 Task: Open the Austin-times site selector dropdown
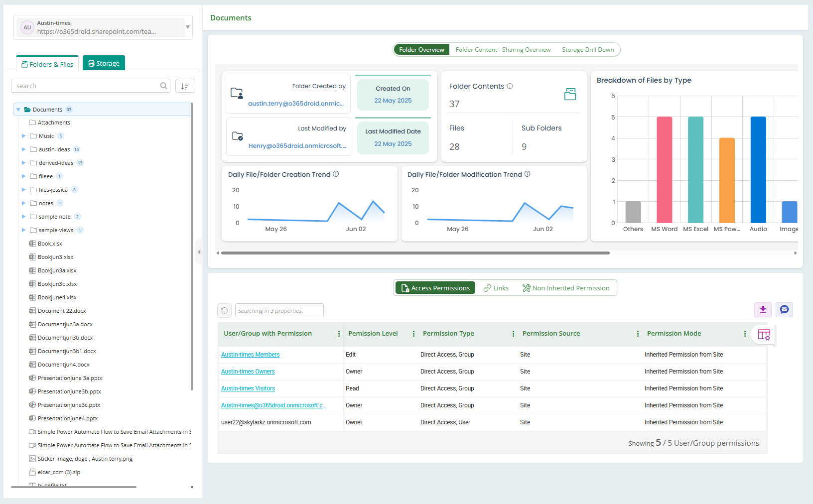click(x=188, y=27)
